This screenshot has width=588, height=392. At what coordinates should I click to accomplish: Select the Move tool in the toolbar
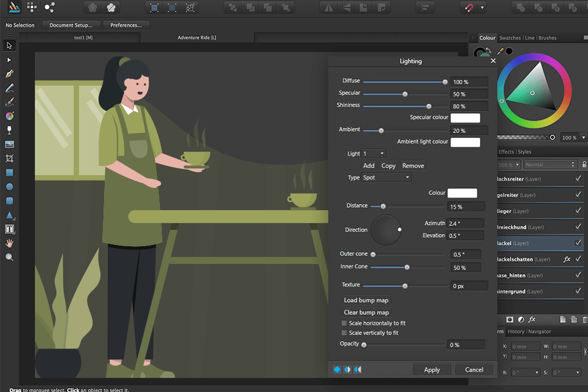pyautogui.click(x=9, y=45)
